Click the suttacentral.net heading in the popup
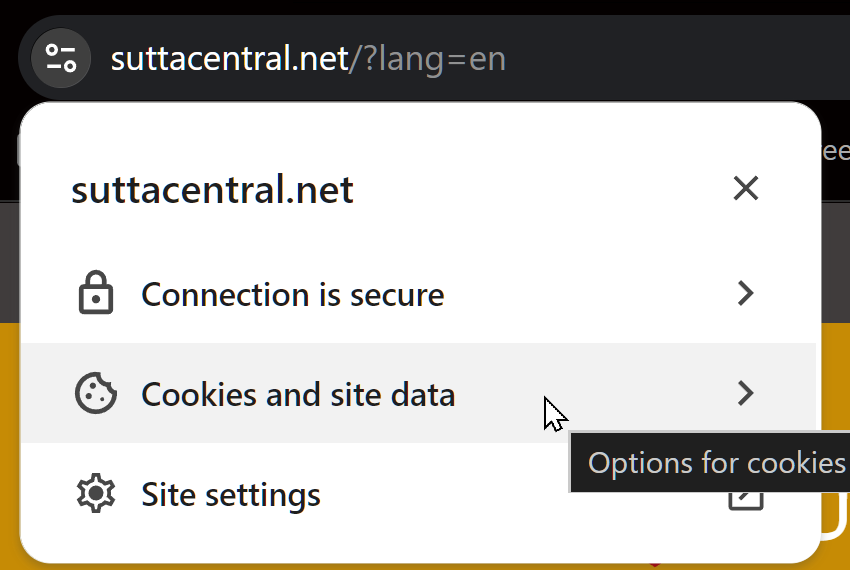850x570 pixels. click(x=212, y=190)
